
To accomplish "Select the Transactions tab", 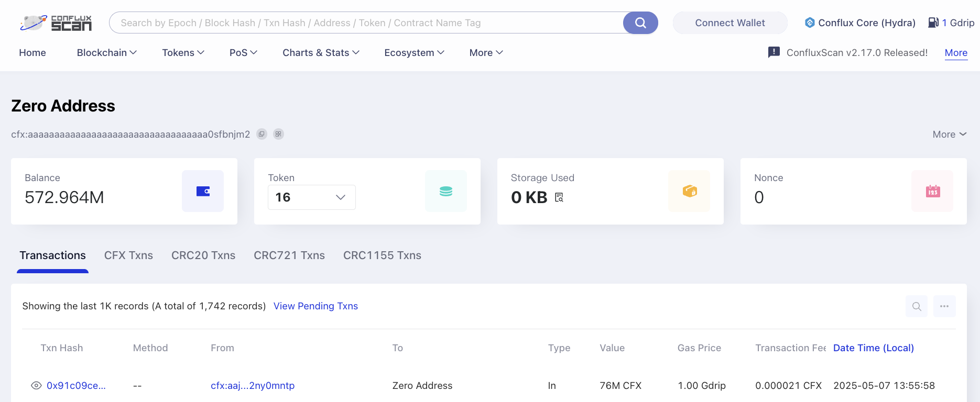I will click(x=53, y=255).
